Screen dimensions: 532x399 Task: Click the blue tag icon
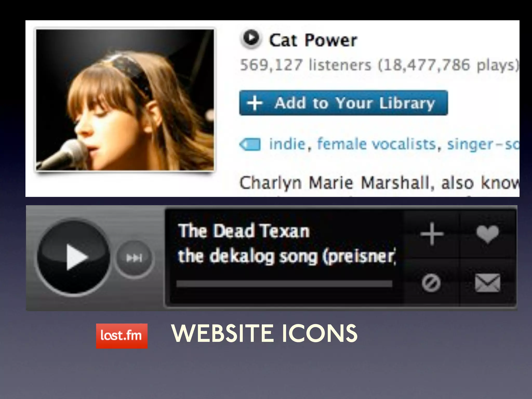pos(250,144)
